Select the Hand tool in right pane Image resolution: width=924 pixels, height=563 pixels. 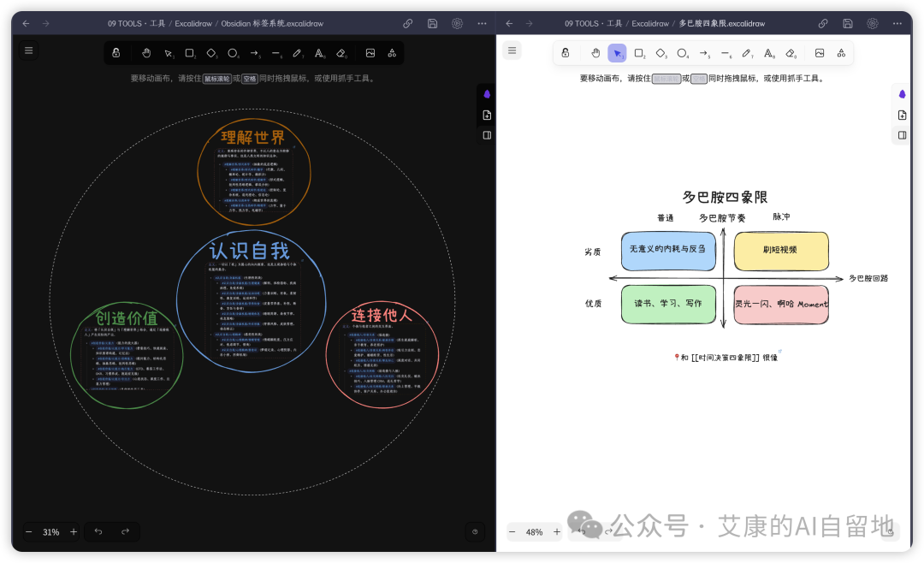click(595, 53)
